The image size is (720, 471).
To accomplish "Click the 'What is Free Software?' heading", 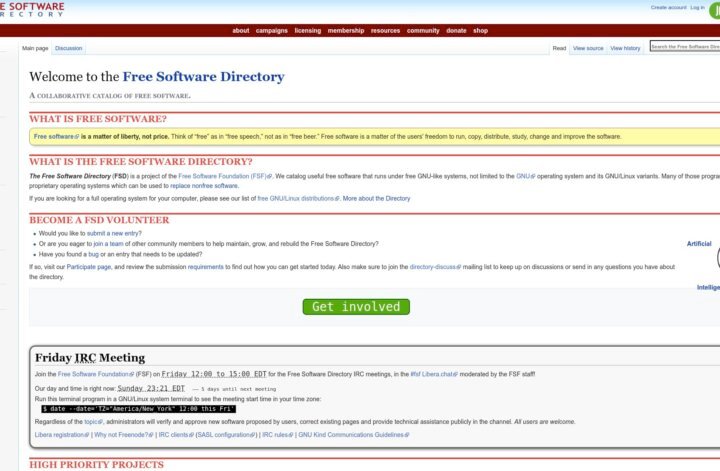I will coord(98,119).
